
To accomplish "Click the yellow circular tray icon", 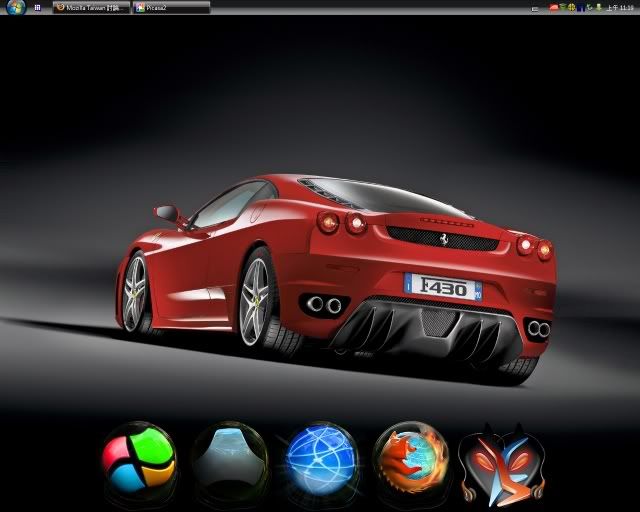I will coord(573,7).
